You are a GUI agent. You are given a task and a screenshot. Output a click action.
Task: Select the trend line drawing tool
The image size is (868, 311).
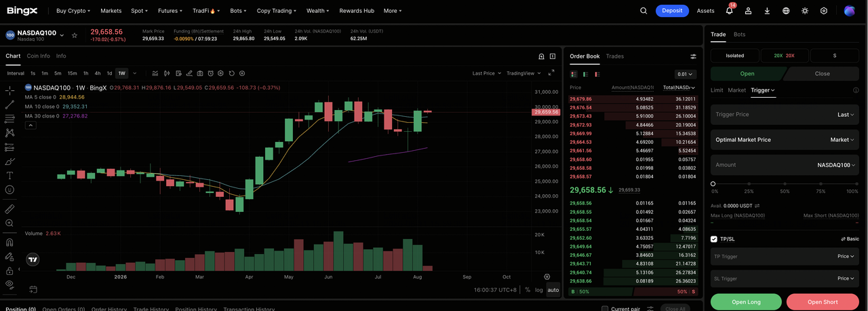click(9, 105)
